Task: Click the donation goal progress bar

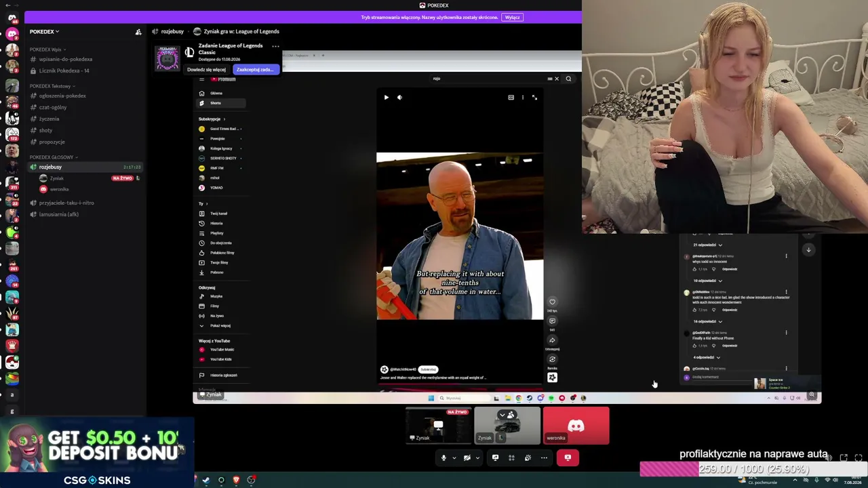Action: click(753, 469)
